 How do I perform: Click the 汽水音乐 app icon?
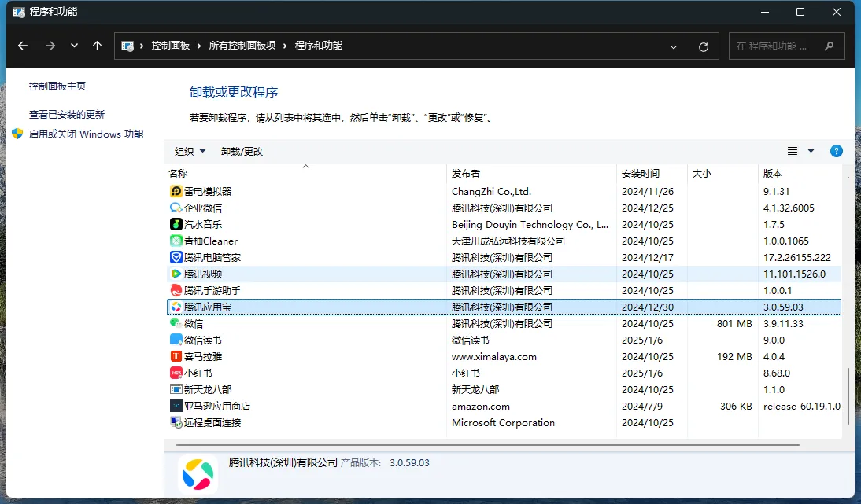pos(176,224)
